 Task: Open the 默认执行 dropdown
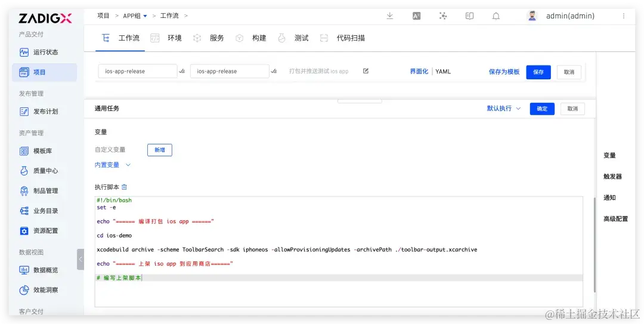pyautogui.click(x=503, y=109)
